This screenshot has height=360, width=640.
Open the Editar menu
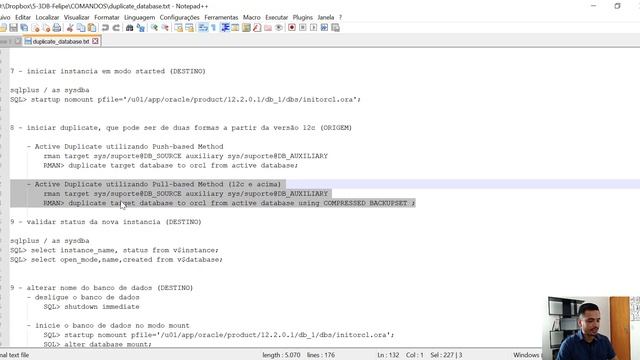tap(23, 17)
